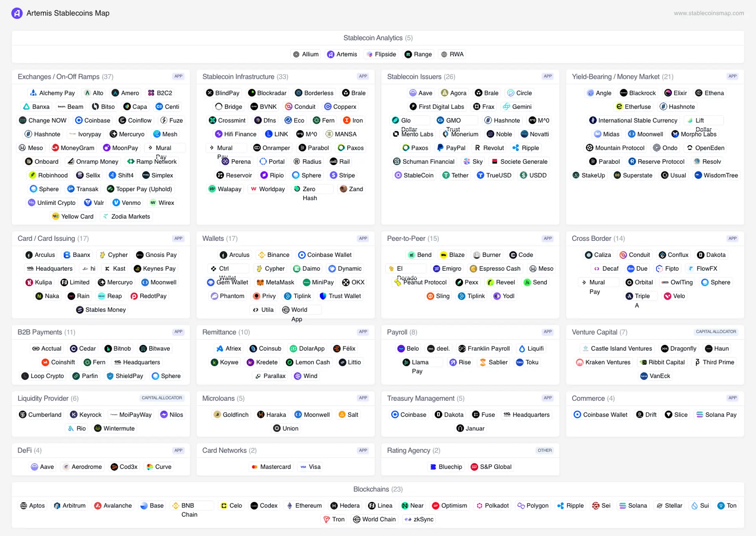Click the Artemis logo icon in header
Viewport: 756px width, 536px height.
click(17, 13)
